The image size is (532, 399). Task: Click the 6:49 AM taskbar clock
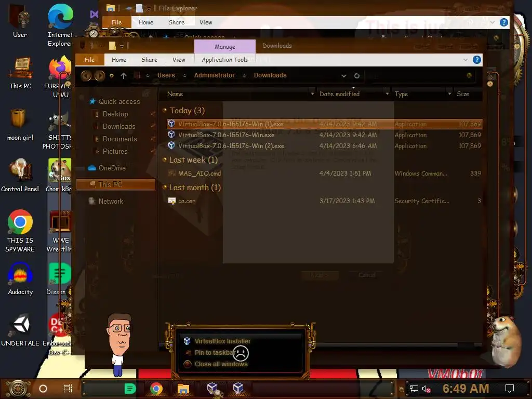coord(465,389)
